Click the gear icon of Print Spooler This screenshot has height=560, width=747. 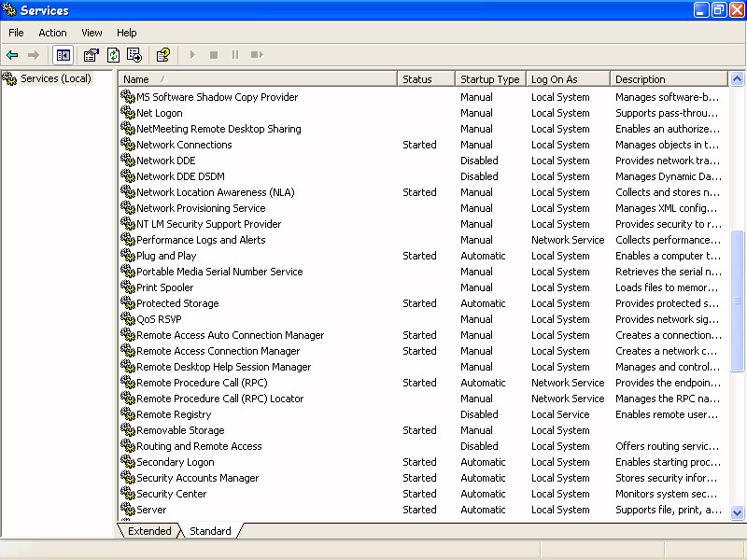click(x=128, y=287)
